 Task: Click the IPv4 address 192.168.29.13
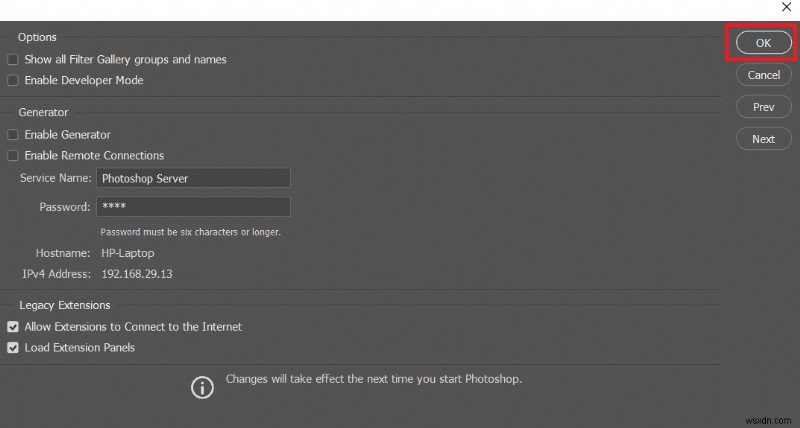tap(136, 274)
